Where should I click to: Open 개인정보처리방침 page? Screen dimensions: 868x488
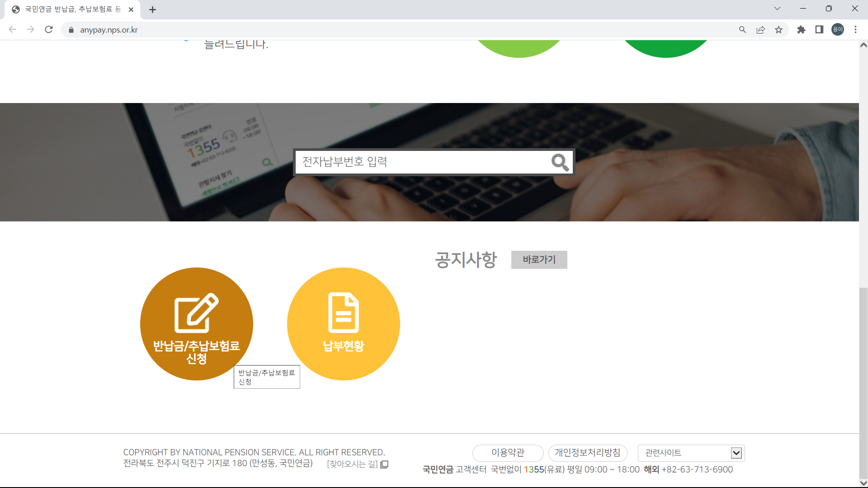click(588, 453)
